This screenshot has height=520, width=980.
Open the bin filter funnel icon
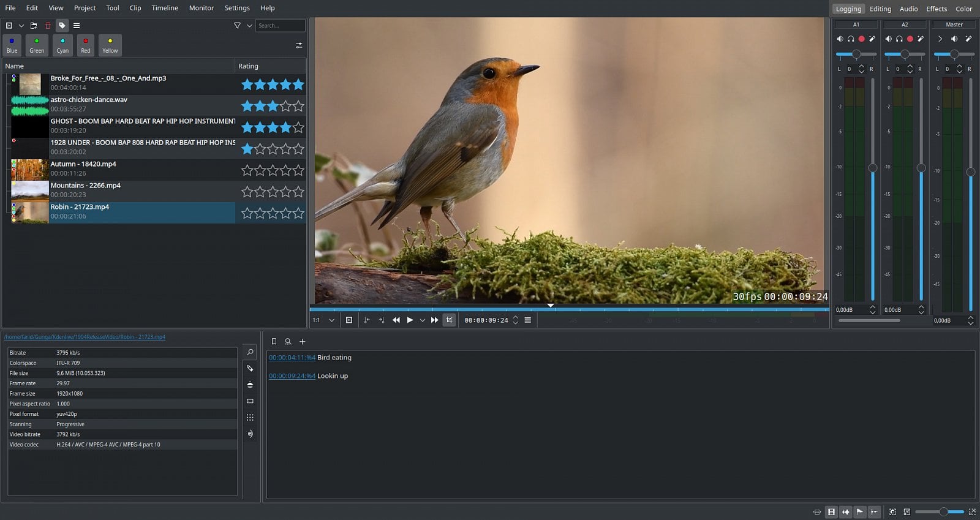237,26
